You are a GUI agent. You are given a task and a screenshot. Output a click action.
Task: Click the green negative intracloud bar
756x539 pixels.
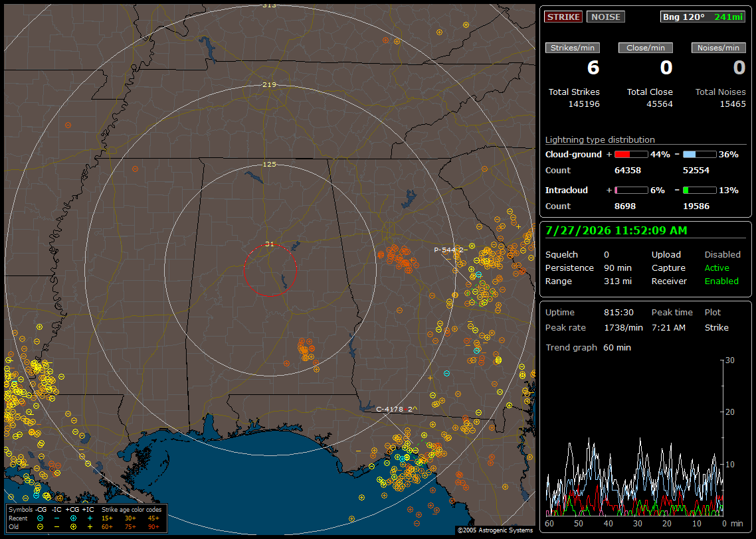(700, 191)
